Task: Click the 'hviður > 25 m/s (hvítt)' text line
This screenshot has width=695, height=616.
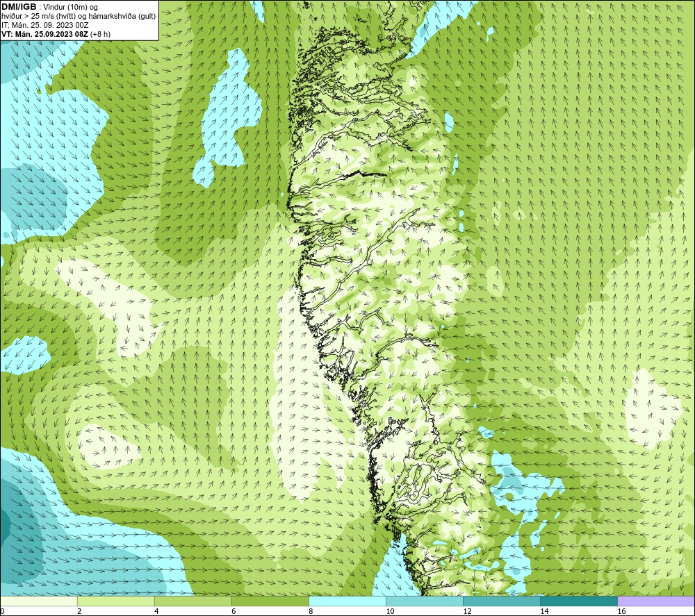Action: point(79,16)
